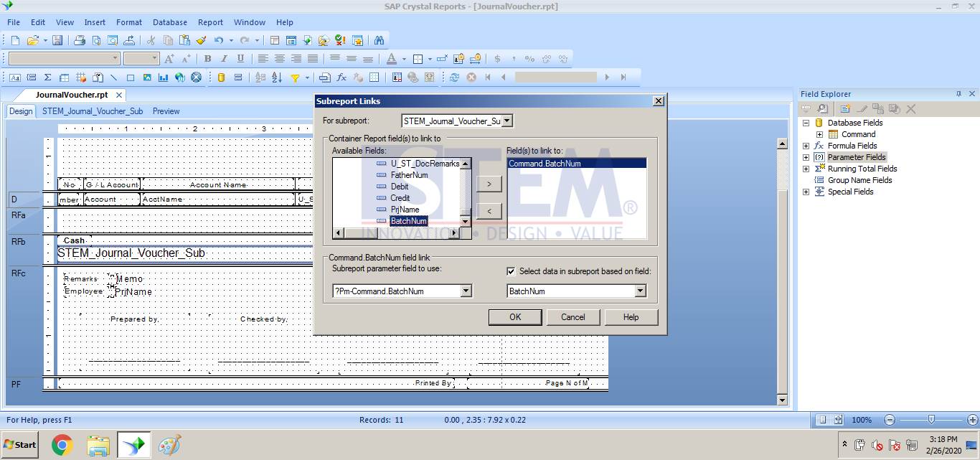Image resolution: width=980 pixels, height=460 pixels.
Task: Select the Group Name Fields tree item
Action: (x=860, y=180)
